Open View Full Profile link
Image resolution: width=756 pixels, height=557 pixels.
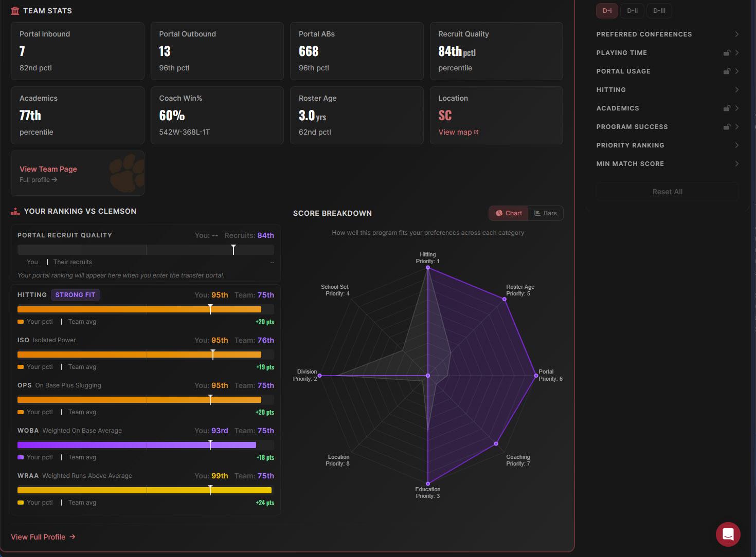click(43, 536)
